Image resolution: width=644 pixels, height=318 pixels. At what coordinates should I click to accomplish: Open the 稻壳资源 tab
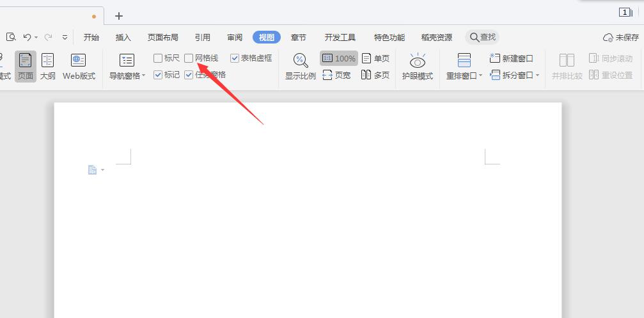pyautogui.click(x=437, y=37)
